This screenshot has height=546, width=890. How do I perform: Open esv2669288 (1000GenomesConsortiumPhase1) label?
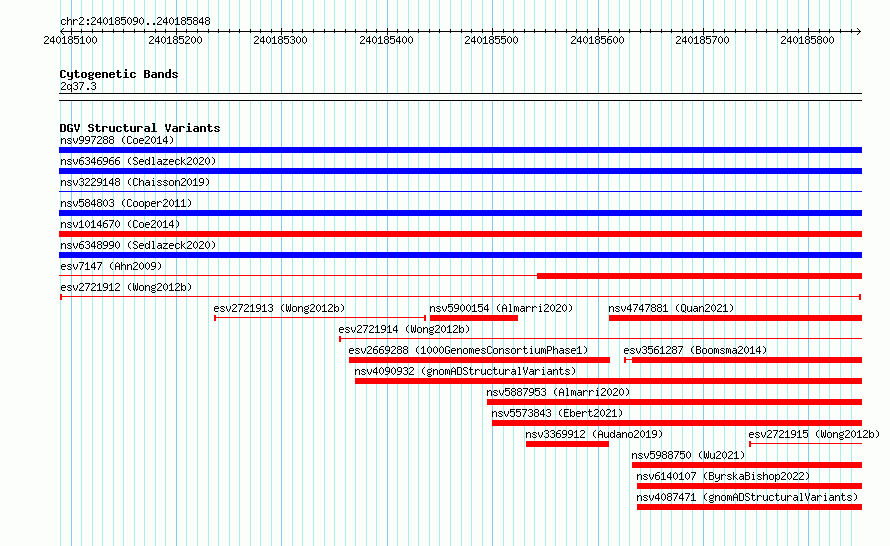468,350
